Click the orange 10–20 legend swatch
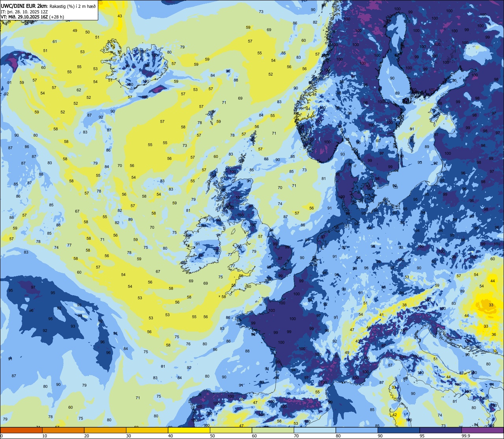The height and width of the screenshot is (439, 504). (63, 430)
